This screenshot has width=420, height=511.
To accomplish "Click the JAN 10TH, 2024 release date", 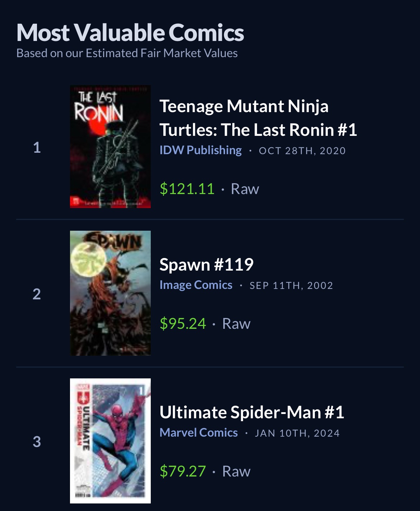I will pyautogui.click(x=297, y=433).
